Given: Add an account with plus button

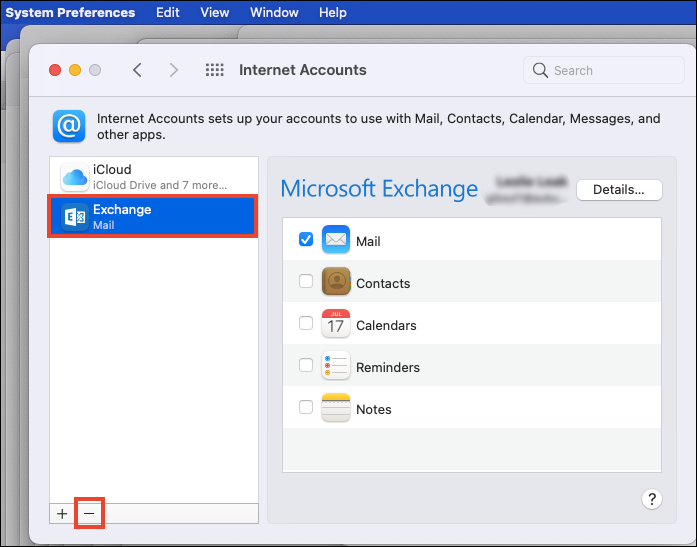Looking at the screenshot, I should click(x=62, y=513).
